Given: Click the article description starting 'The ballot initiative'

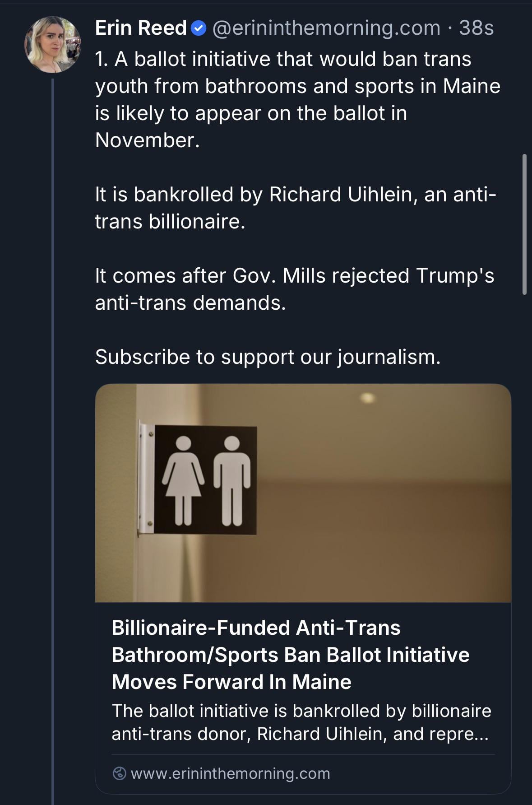Looking at the screenshot, I should tap(301, 722).
